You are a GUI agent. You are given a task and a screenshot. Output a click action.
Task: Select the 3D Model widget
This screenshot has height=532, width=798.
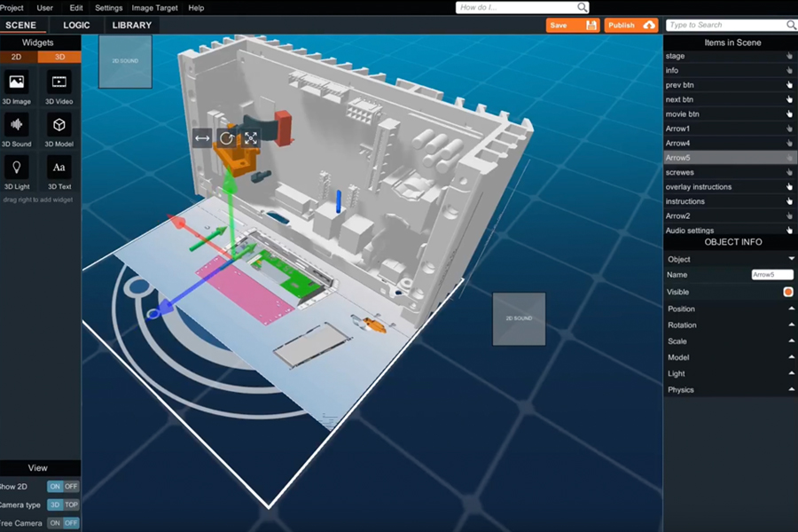tap(59, 130)
